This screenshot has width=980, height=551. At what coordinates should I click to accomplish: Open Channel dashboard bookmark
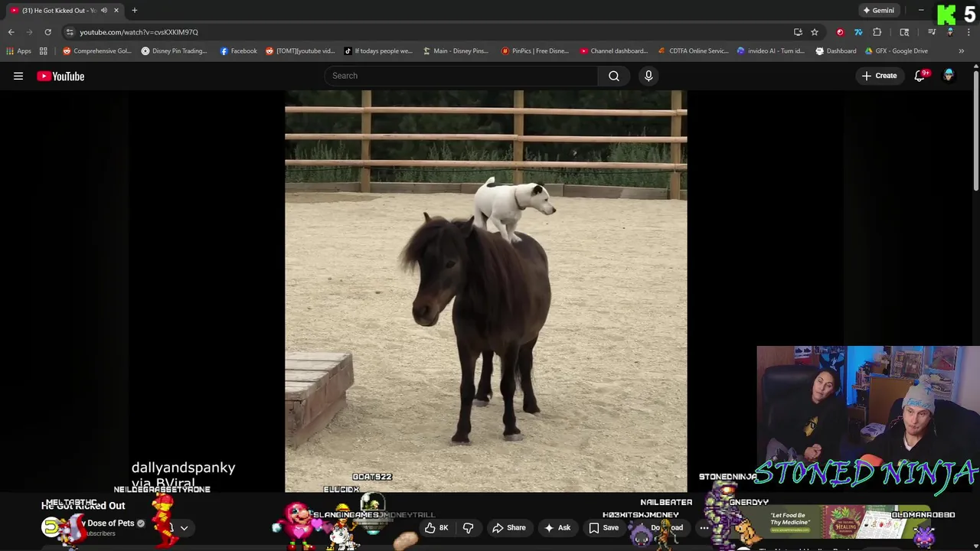[614, 51]
